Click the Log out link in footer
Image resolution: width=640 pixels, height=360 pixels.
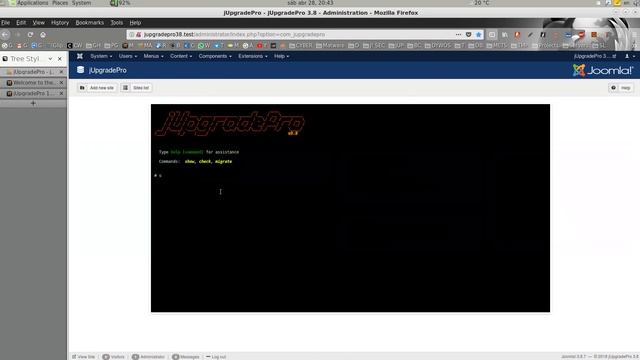tap(216, 357)
